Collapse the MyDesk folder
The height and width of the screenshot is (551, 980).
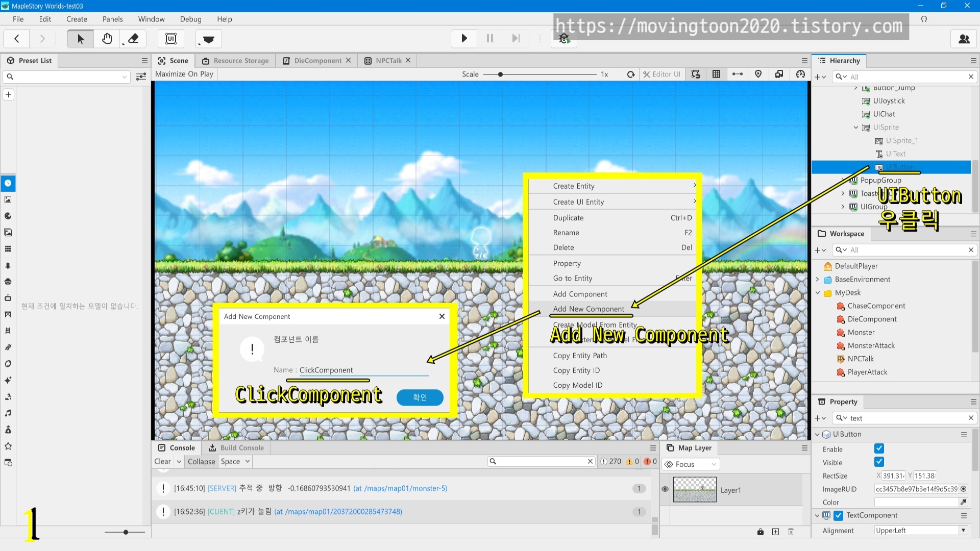click(x=818, y=293)
